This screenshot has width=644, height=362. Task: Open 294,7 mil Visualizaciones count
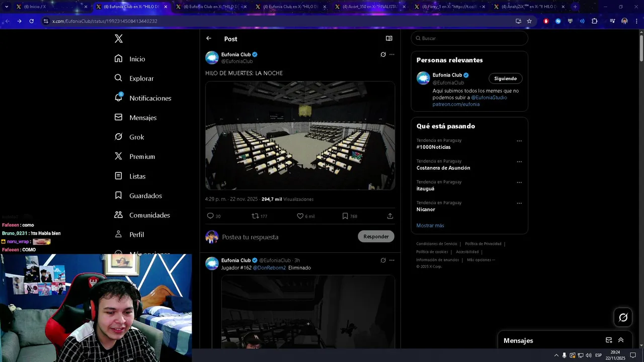tap(287, 199)
